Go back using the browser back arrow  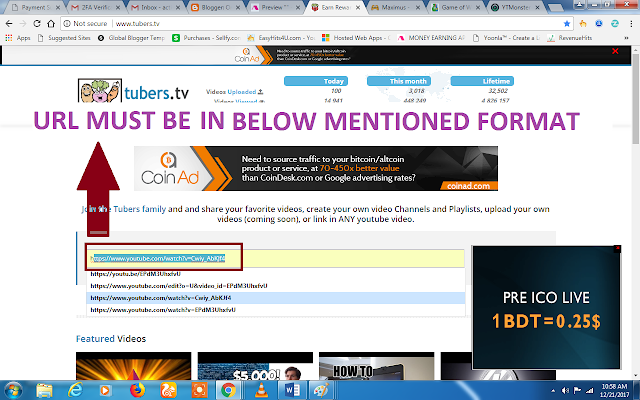tap(9, 24)
